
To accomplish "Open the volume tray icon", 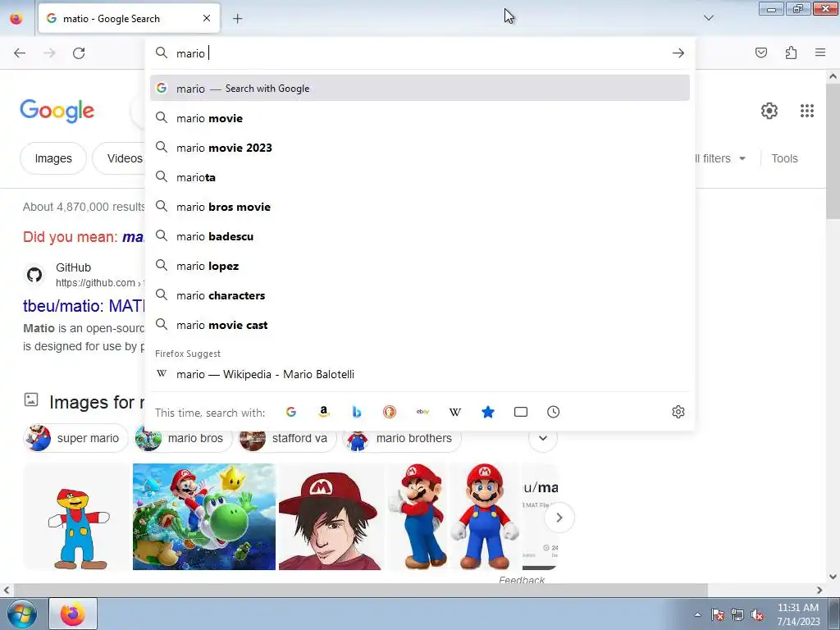I will click(757, 614).
